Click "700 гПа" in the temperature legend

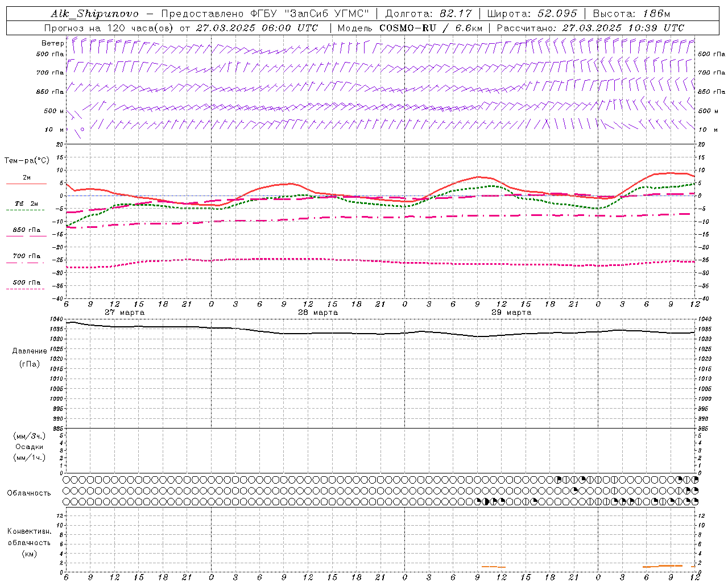click(26, 256)
